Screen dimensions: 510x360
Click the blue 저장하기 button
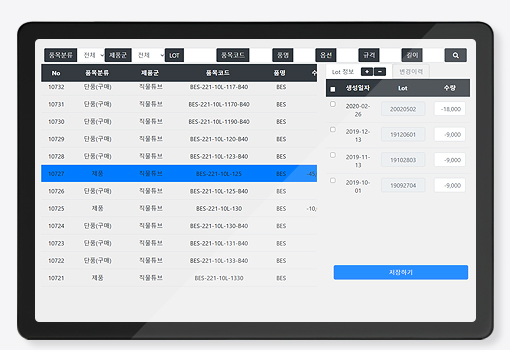[x=401, y=272]
